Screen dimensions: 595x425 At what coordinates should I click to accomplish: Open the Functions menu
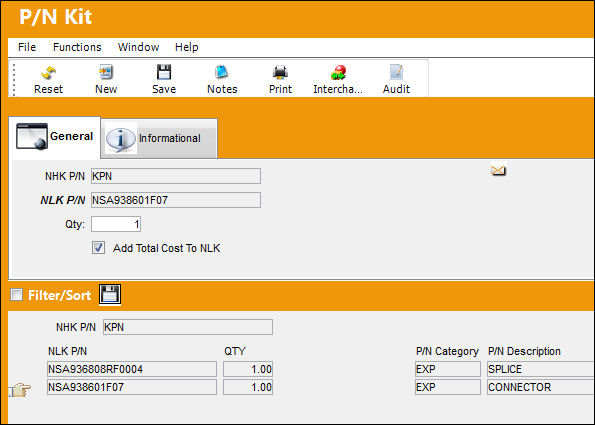[77, 47]
